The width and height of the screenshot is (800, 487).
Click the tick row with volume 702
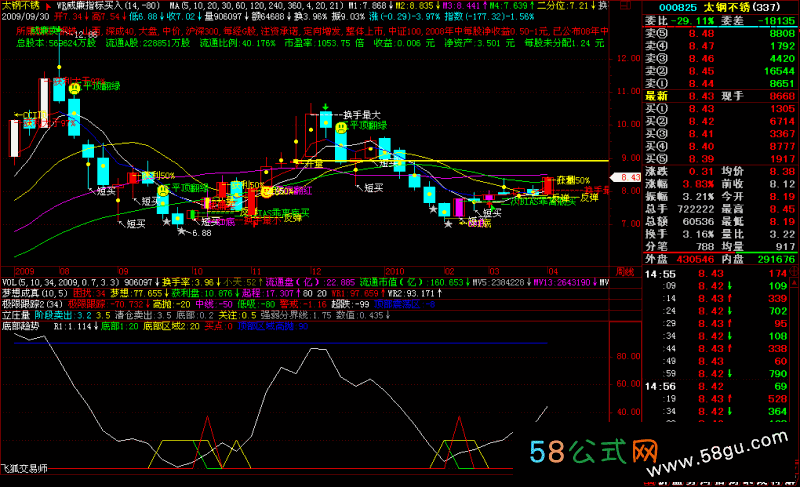716,311
